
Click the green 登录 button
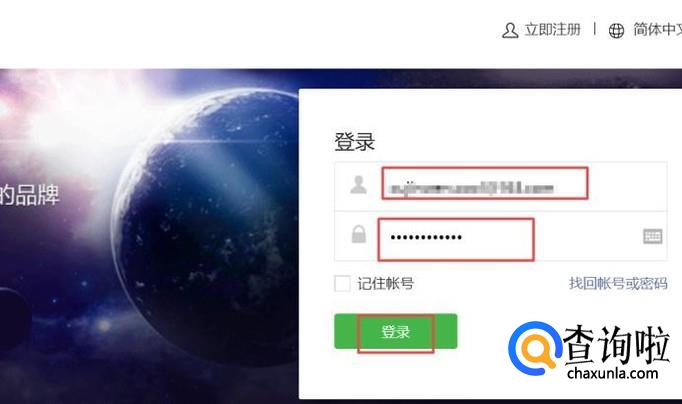[x=395, y=331]
